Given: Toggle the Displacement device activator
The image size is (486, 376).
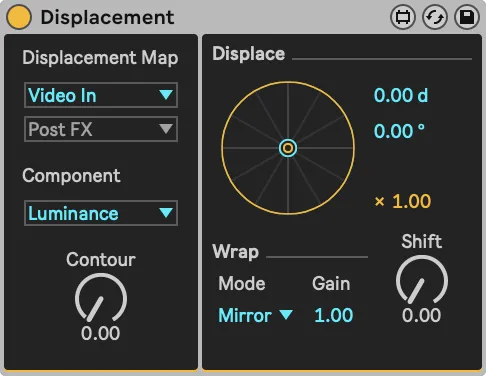Looking at the screenshot, I should coord(19,17).
